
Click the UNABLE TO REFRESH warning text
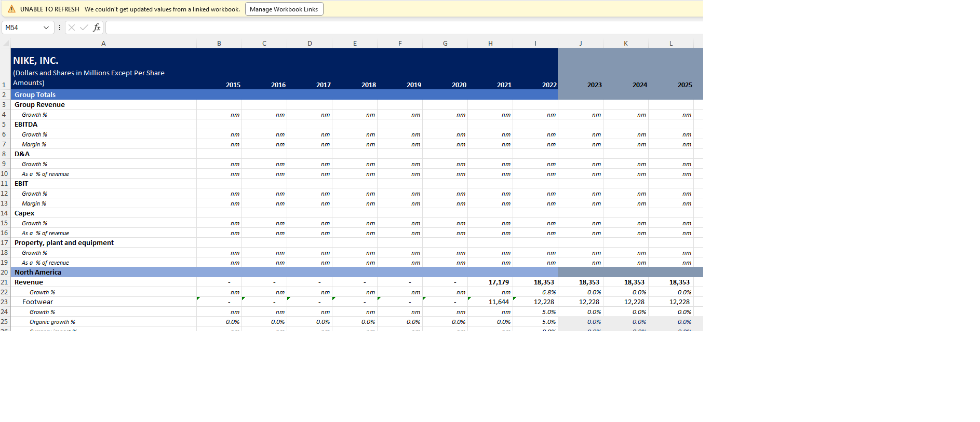tap(50, 9)
